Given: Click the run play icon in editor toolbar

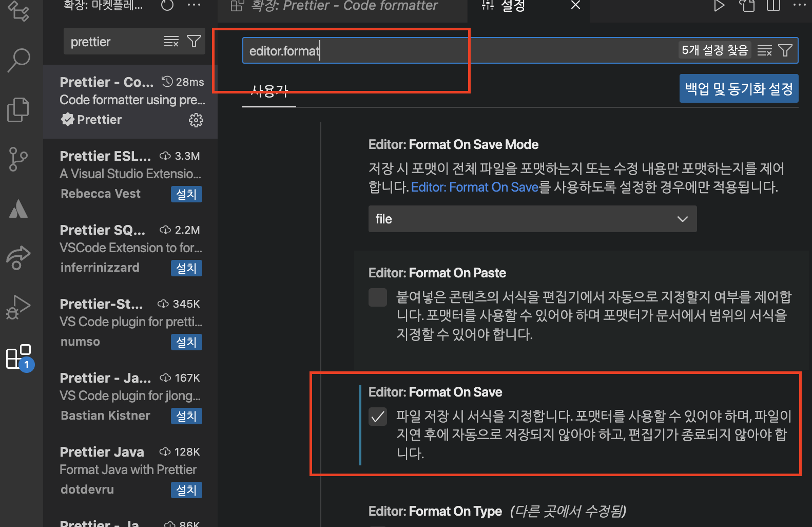Looking at the screenshot, I should click(719, 6).
